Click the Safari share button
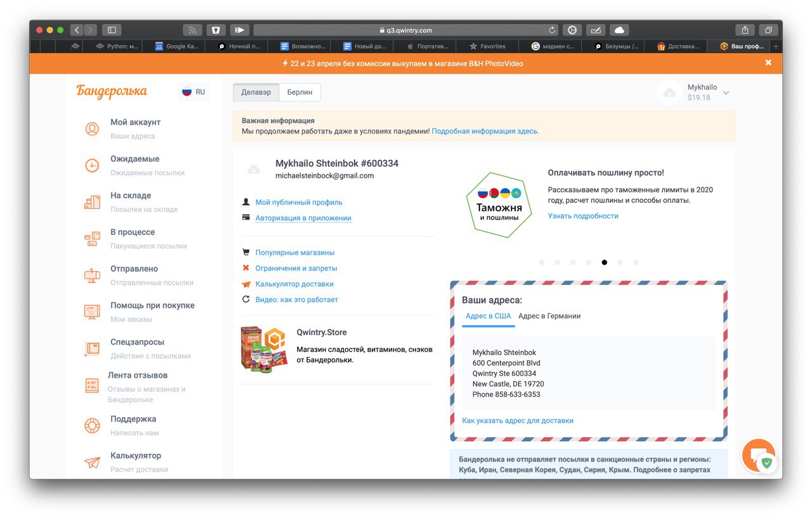812x518 pixels. point(745,30)
